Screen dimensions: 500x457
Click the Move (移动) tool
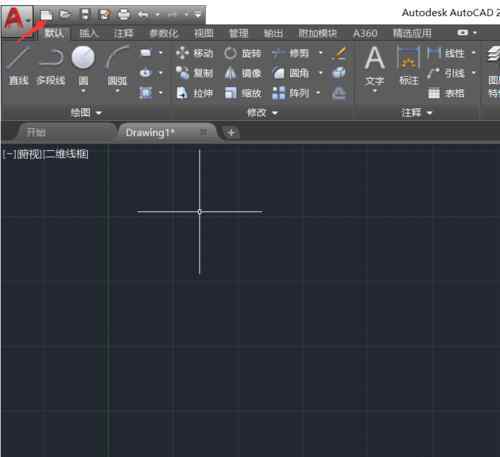(195, 53)
